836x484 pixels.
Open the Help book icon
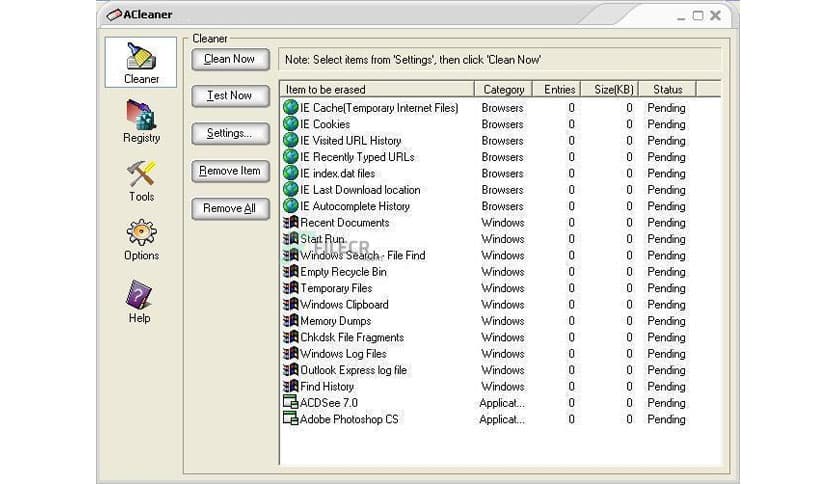tap(139, 294)
